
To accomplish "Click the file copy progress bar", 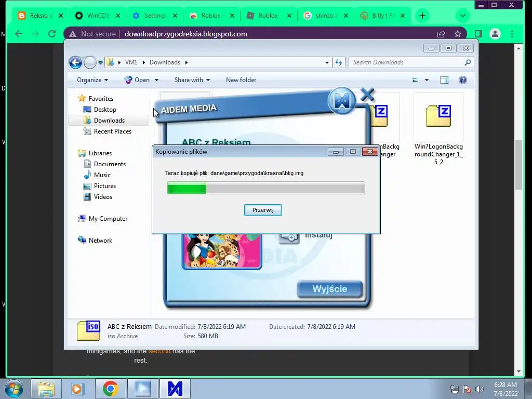I will (266, 188).
